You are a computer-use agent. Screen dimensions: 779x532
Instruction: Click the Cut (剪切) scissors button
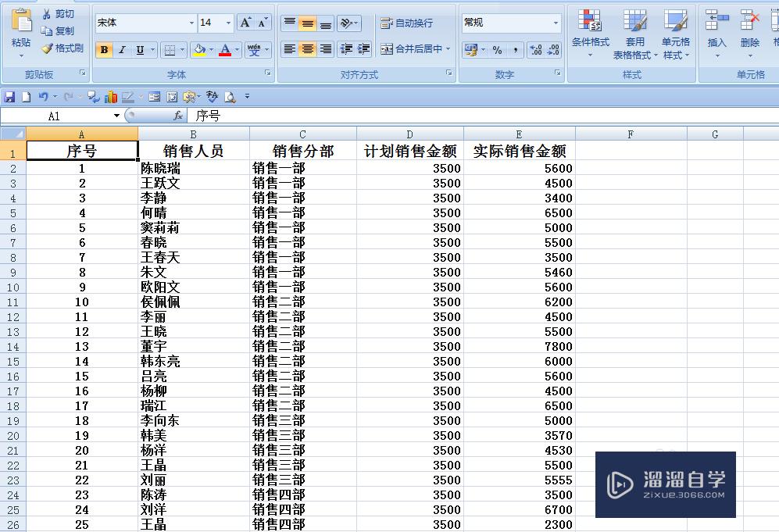point(59,14)
